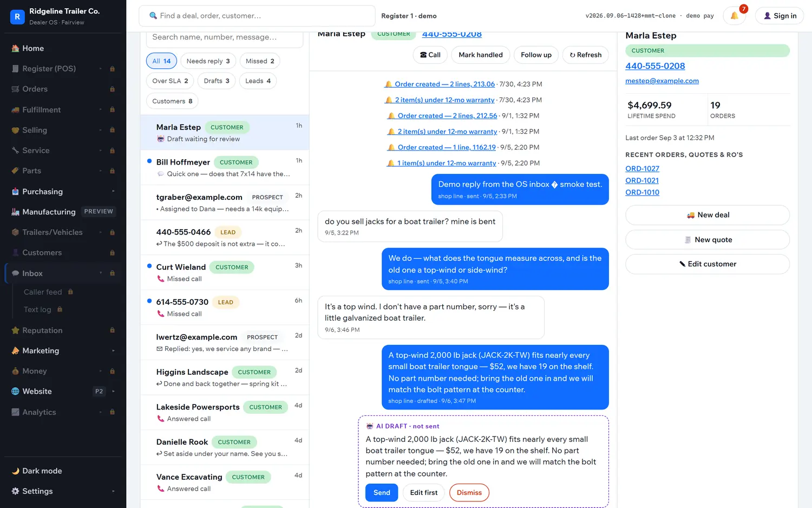
Task: Click the missed call phone icon under Curt Wieland
Action: coord(161,279)
